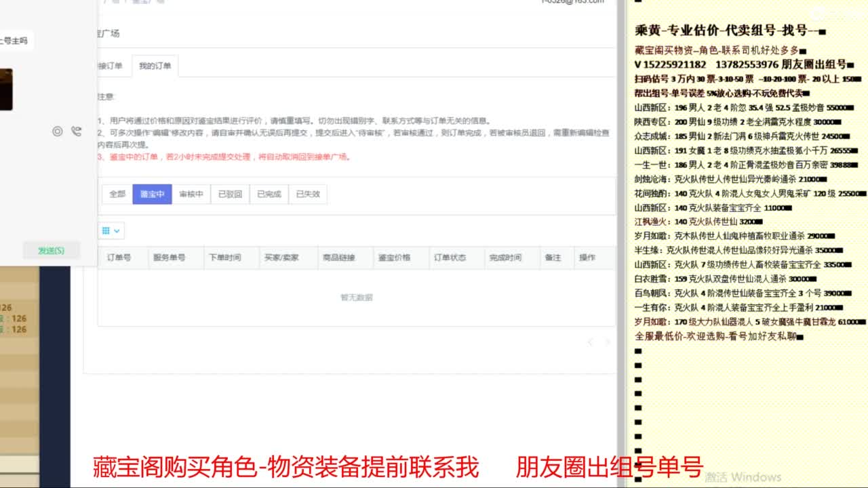Image resolution: width=868 pixels, height=488 pixels.
Task: Select the 已失效 status filter
Action: click(x=308, y=194)
